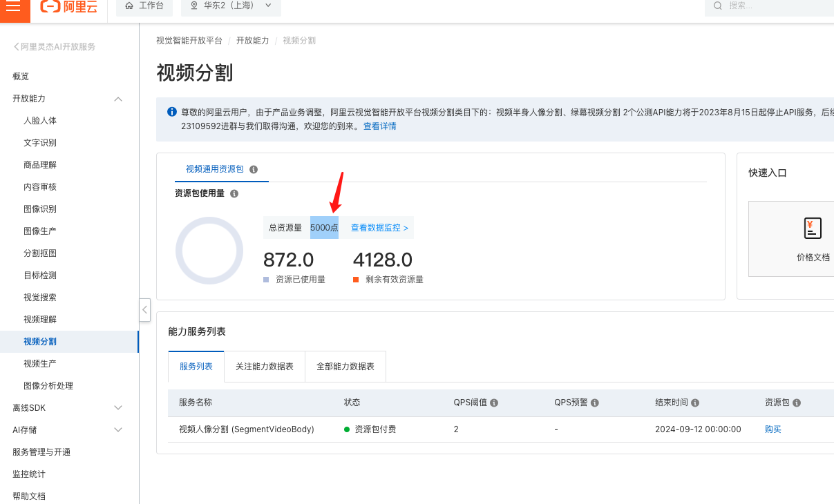Click the QPS阈值 column help icon

coord(494,403)
